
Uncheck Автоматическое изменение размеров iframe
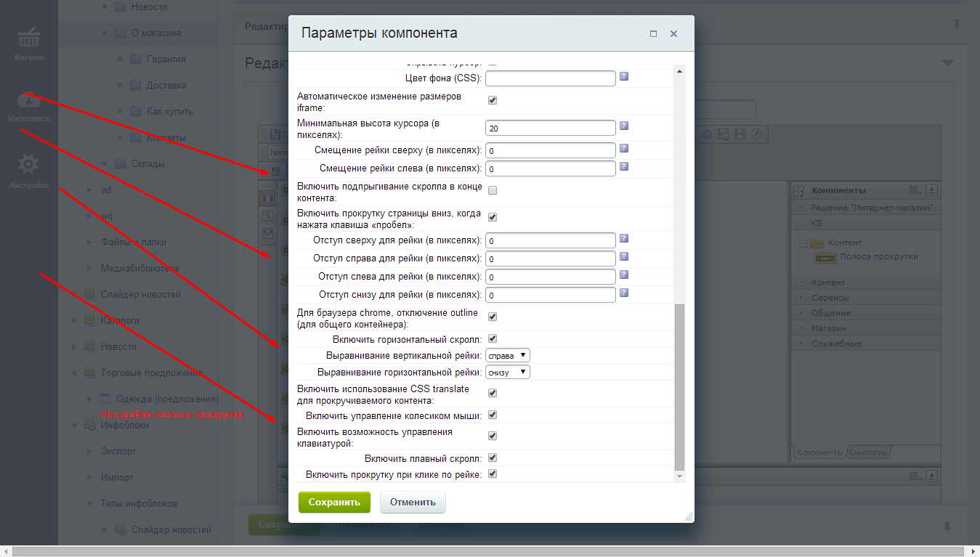point(492,100)
